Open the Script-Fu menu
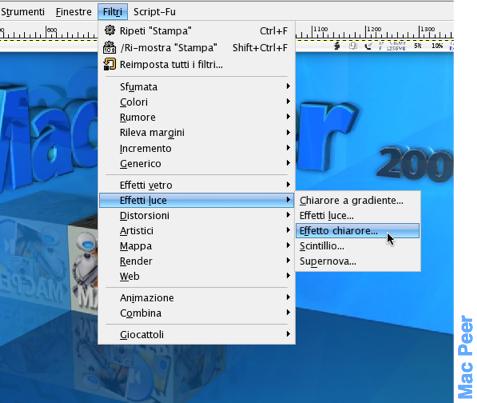Viewport: 477px width, 403px height. coord(154,12)
